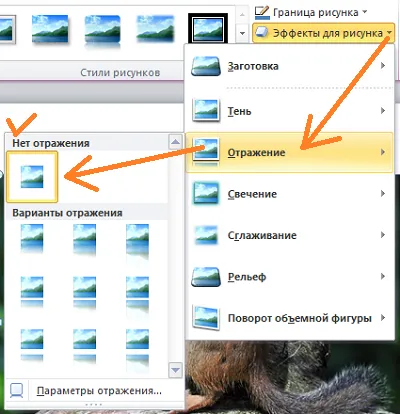The width and height of the screenshot is (400, 414).
Task: Click the Граница рисунка pencil icon
Action: [262, 12]
